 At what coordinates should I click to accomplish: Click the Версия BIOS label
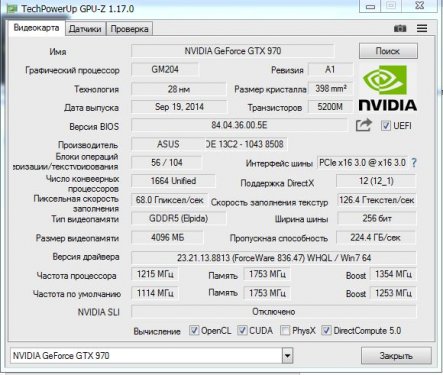[x=94, y=127]
